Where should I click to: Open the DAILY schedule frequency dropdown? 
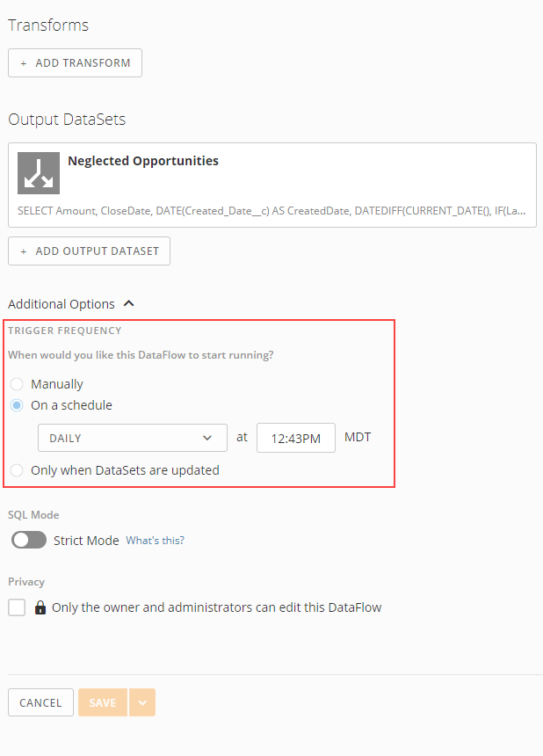tap(133, 438)
